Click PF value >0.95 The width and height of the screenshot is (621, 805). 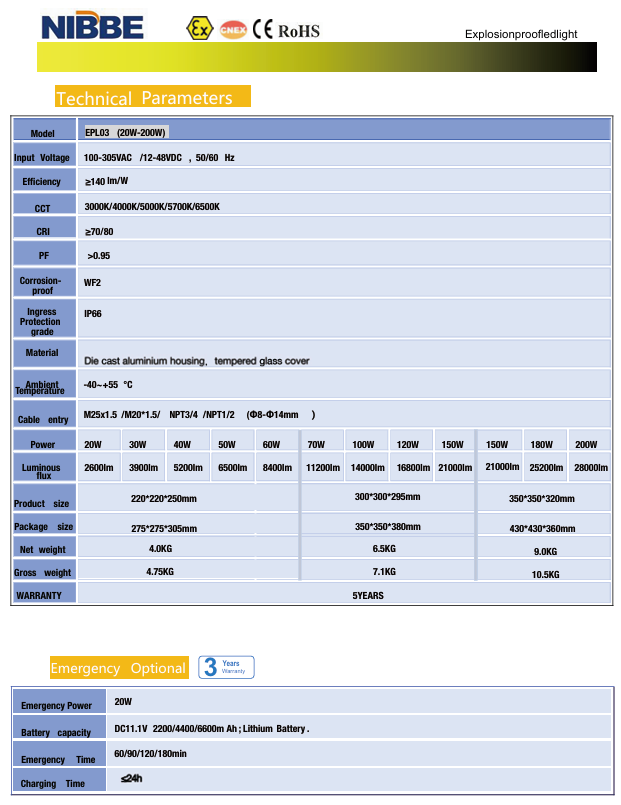pyautogui.click(x=99, y=256)
